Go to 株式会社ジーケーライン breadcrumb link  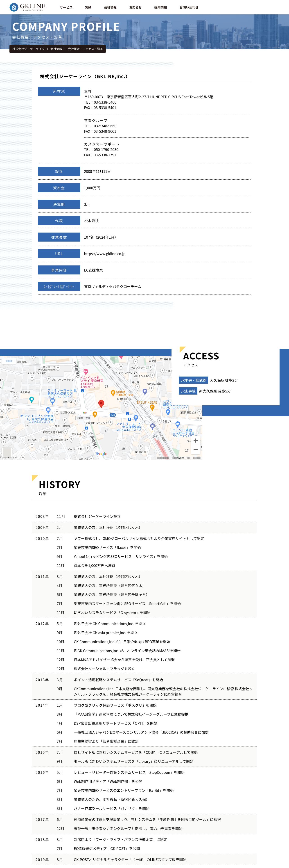(29, 49)
